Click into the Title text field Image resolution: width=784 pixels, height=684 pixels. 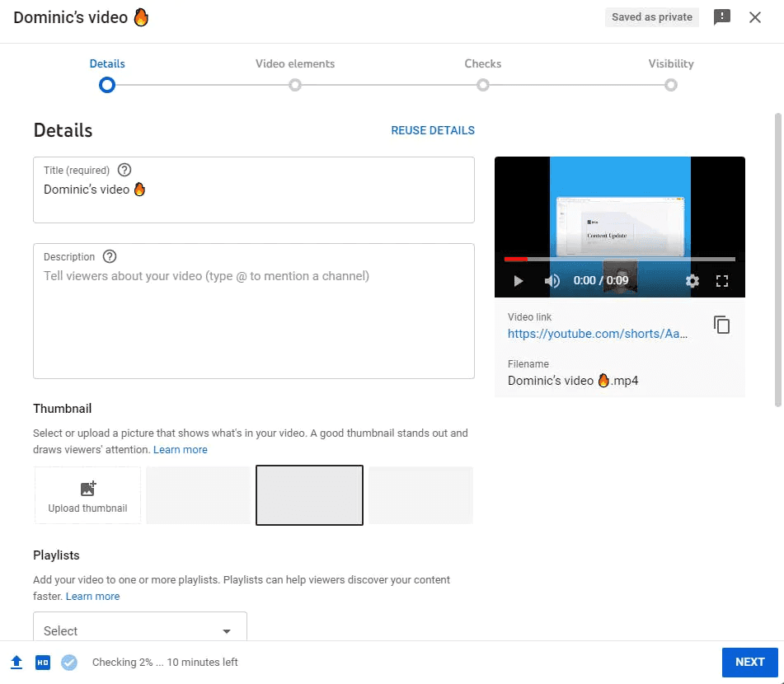pyautogui.click(x=254, y=190)
